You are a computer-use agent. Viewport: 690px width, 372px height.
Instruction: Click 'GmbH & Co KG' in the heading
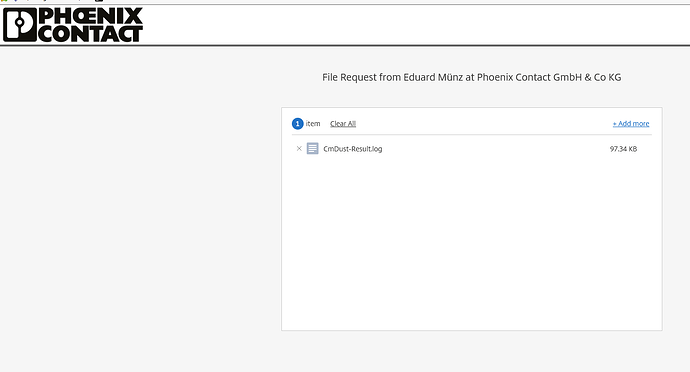pyautogui.click(x=587, y=77)
